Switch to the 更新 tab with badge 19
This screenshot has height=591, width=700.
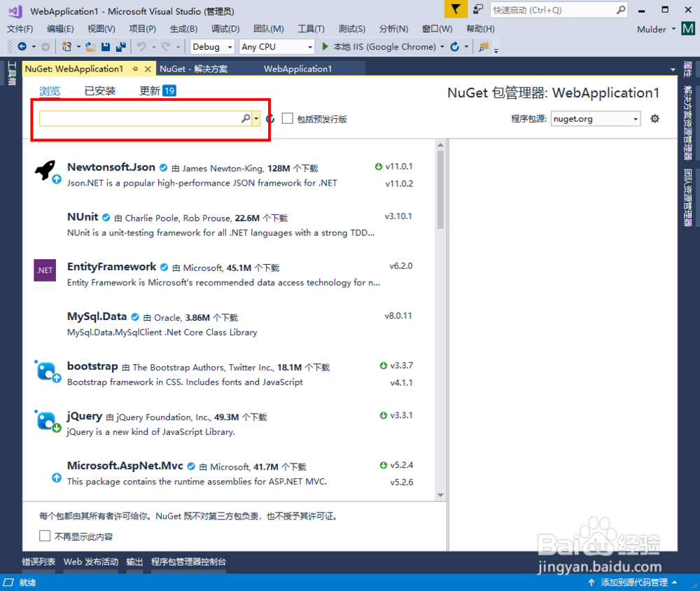(x=157, y=91)
